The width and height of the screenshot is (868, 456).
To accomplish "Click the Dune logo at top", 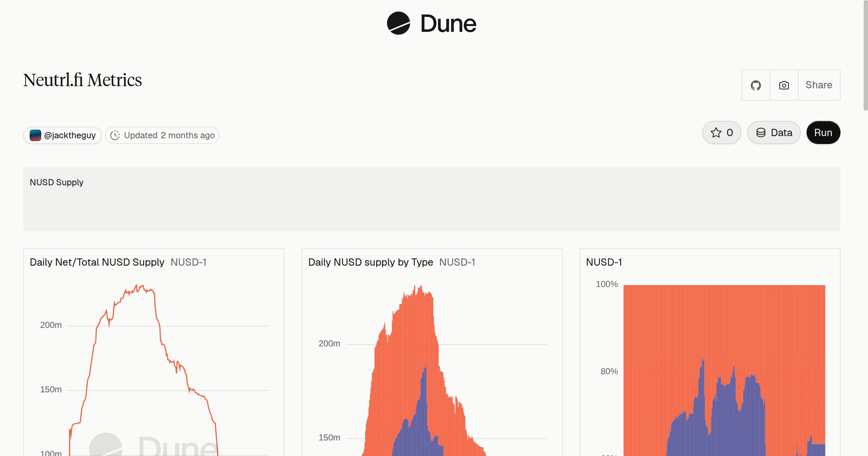I will pos(431,23).
